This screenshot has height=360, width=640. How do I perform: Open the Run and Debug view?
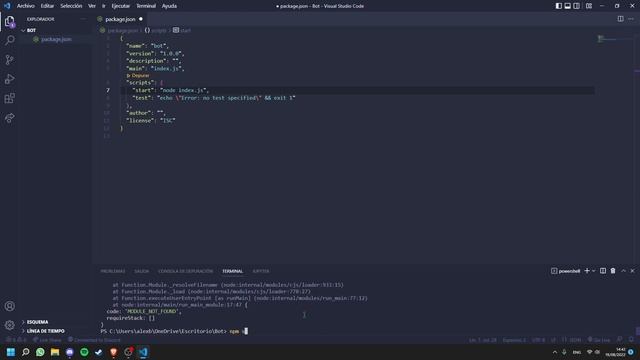(10, 79)
